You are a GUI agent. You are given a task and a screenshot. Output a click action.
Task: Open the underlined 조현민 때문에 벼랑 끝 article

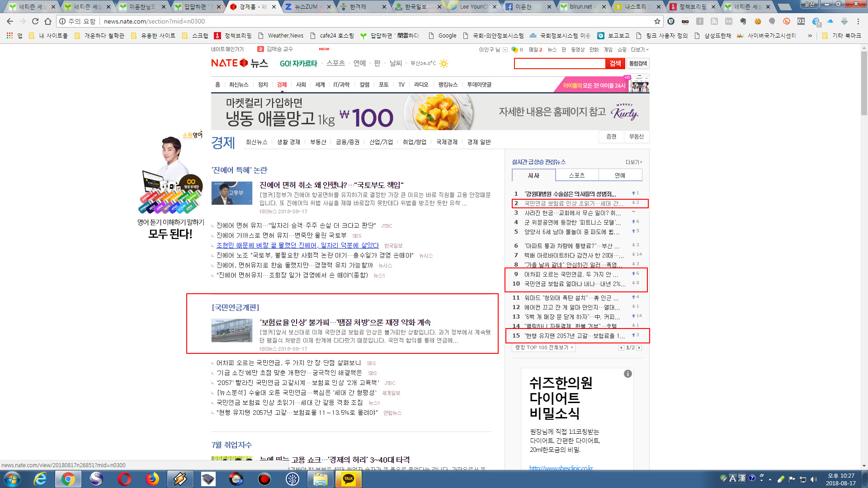297,245
